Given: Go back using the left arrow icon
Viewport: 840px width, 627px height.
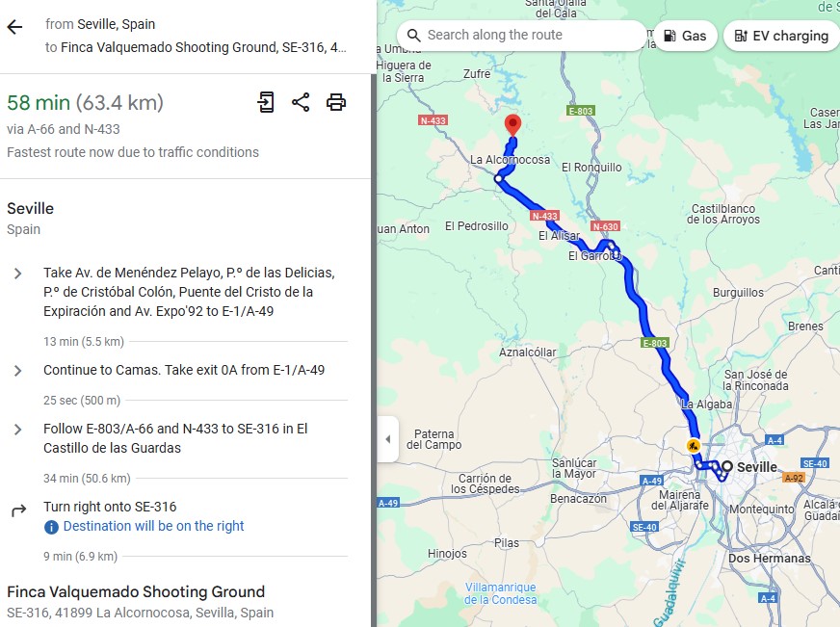Looking at the screenshot, I should point(15,27).
